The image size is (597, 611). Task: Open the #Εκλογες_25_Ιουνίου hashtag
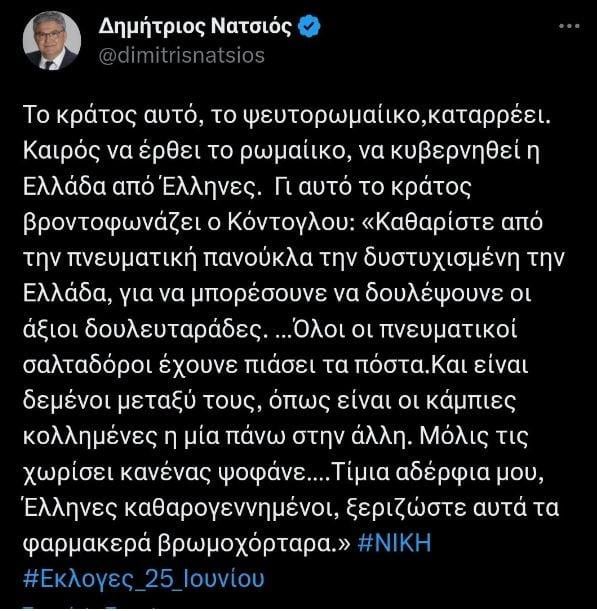pyautogui.click(x=144, y=578)
